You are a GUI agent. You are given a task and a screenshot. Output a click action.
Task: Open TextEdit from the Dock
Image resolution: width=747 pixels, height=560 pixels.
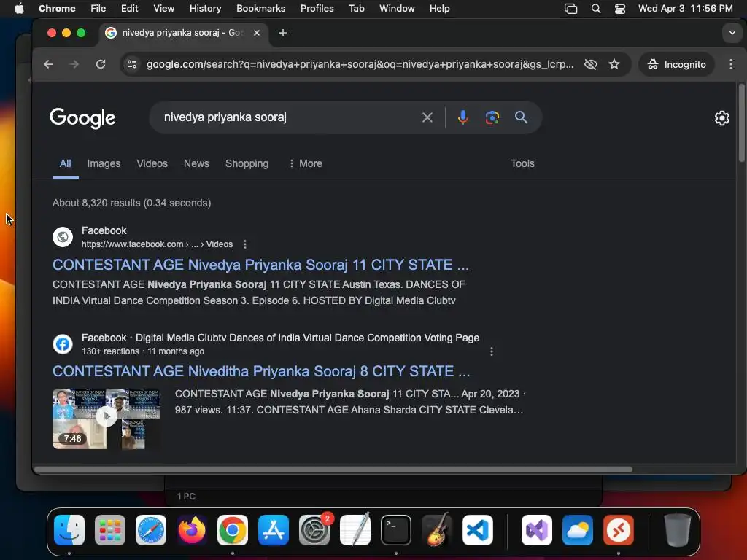[355, 529]
